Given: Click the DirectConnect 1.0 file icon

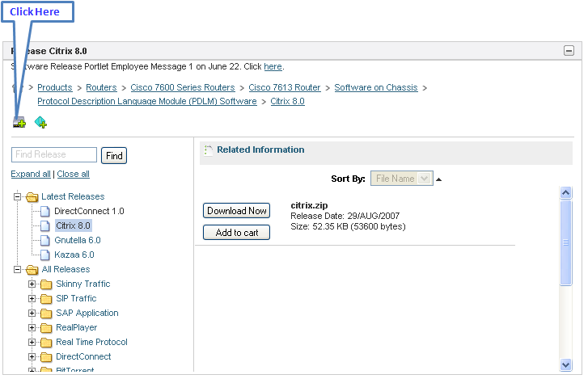Looking at the screenshot, I should (45, 212).
